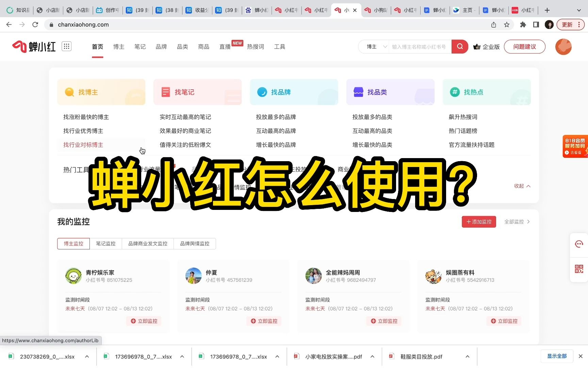This screenshot has width=588, height=368.
Task: Open 鞋服类目投放.pdf download
Action: coord(421,356)
